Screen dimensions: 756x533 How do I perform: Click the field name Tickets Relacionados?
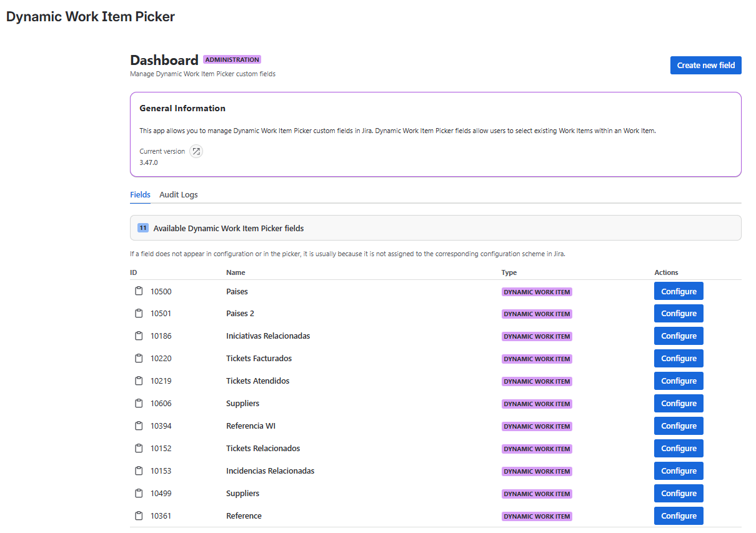263,449
